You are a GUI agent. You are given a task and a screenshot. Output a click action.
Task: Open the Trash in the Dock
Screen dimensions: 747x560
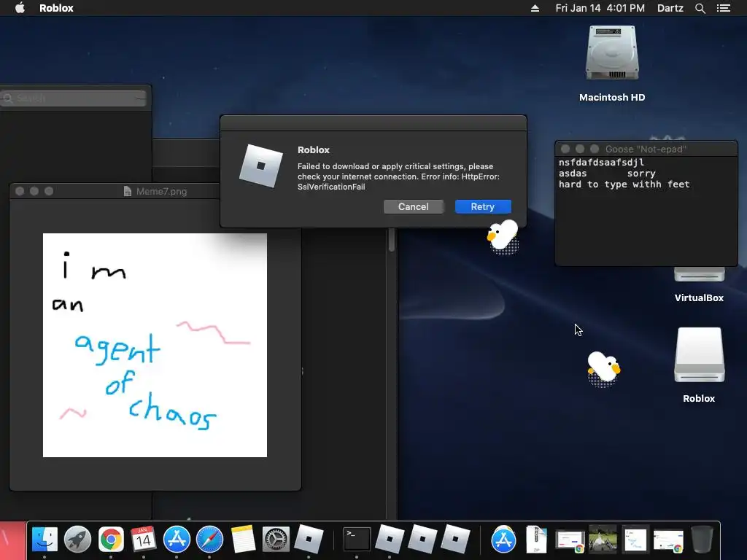(x=701, y=539)
